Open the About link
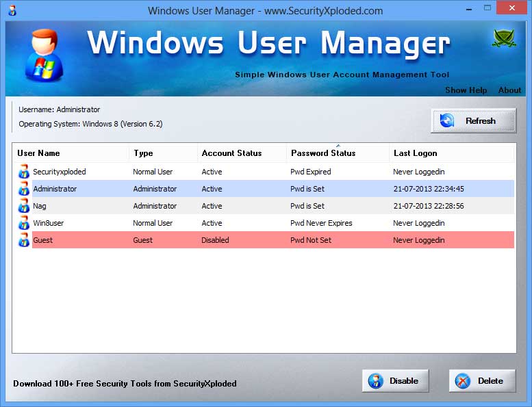This screenshot has height=407, width=532. [509, 90]
